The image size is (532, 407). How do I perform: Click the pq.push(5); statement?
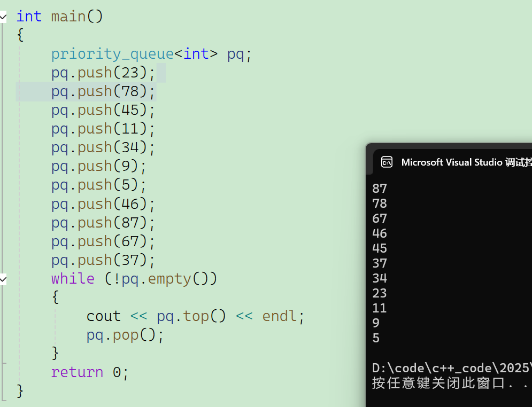(x=99, y=185)
